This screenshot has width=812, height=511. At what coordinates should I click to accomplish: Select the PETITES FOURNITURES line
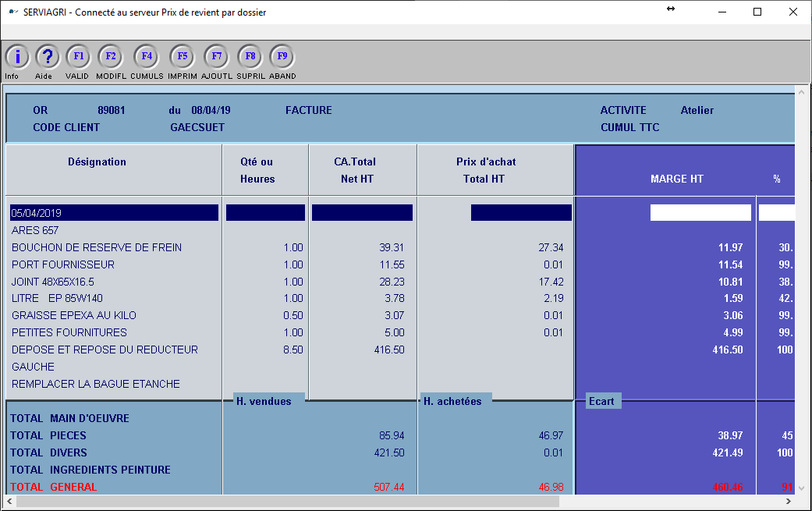[69, 332]
